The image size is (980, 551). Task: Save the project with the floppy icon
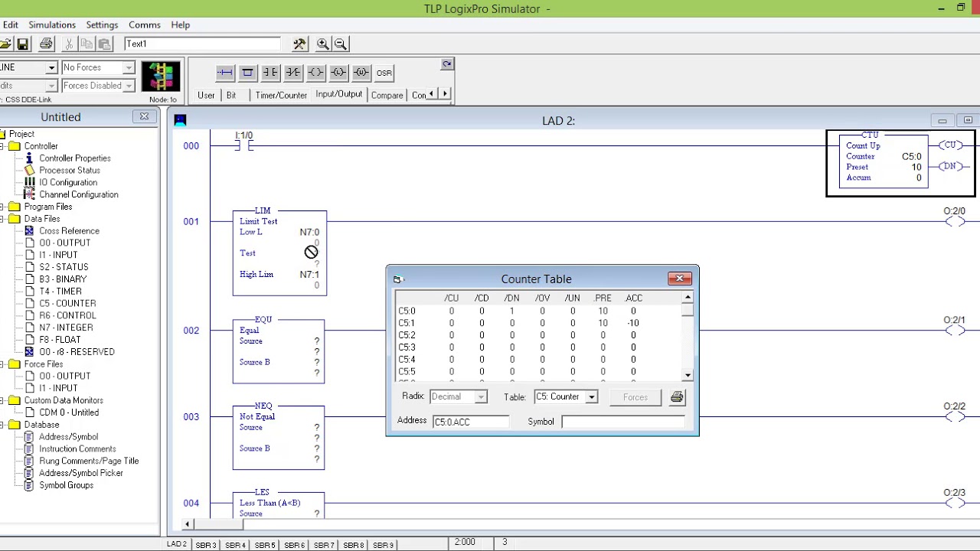tap(23, 44)
